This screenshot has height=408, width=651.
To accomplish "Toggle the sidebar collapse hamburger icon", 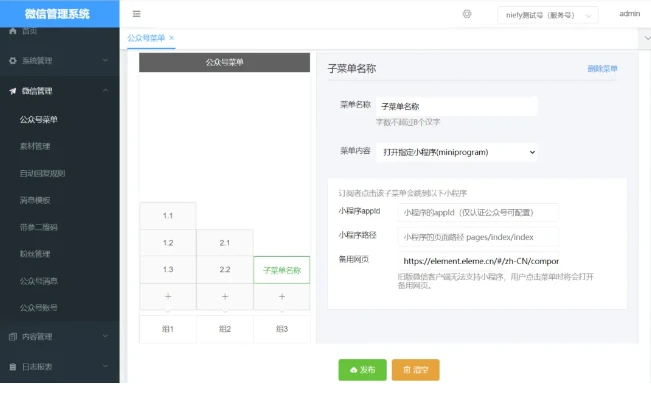I will pos(137,14).
